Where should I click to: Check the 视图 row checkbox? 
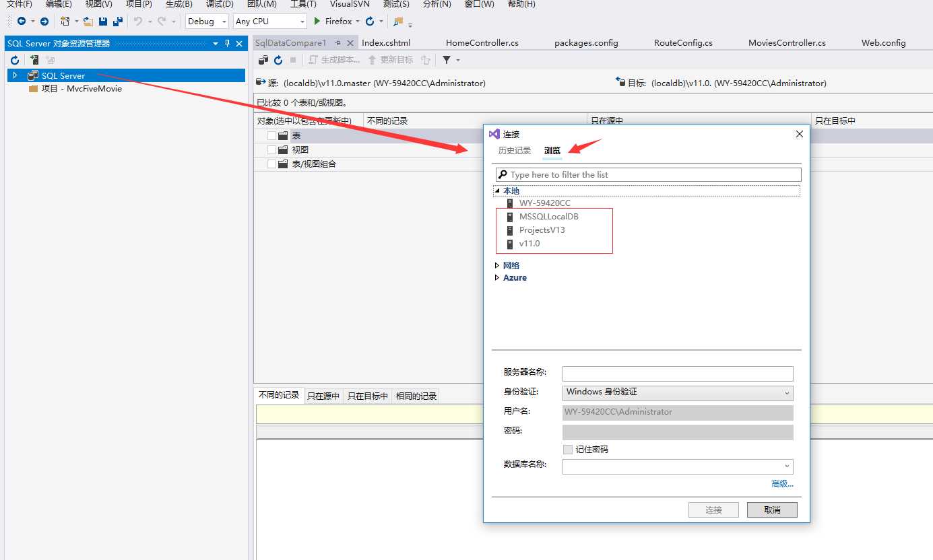tap(271, 149)
